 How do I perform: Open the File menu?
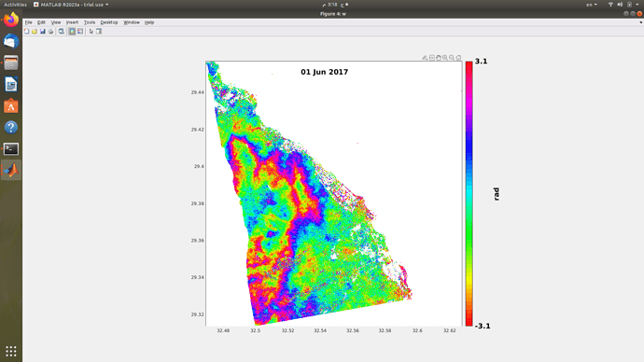point(28,22)
